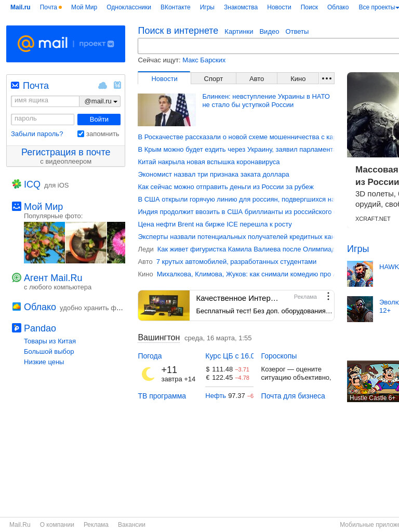The width and height of the screenshot is (399, 532).
Task: Open the apples popular photo
Action: click(x=45, y=243)
